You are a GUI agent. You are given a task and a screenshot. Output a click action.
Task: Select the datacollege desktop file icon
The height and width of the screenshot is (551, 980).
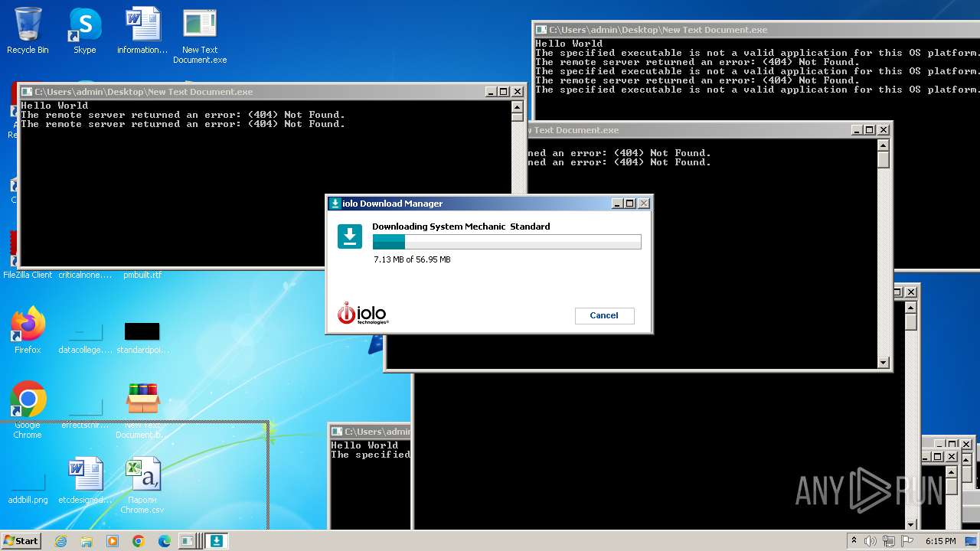point(85,337)
